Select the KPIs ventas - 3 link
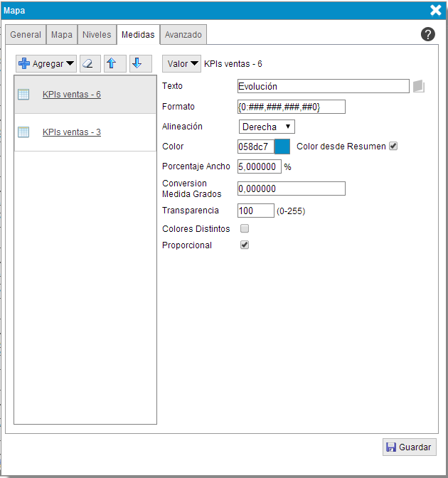 tap(71, 132)
